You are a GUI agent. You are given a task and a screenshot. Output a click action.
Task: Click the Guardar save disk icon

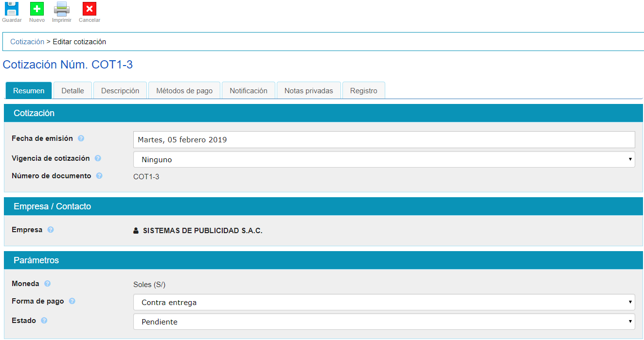tap(12, 9)
